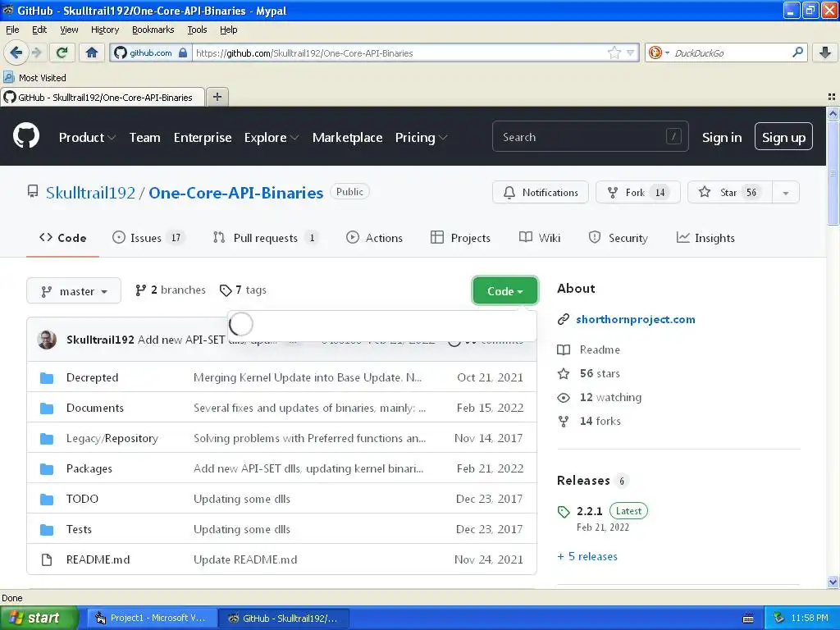Screen dimensions: 840x630
Task: Switch to the Issues tab
Action: coord(148,238)
